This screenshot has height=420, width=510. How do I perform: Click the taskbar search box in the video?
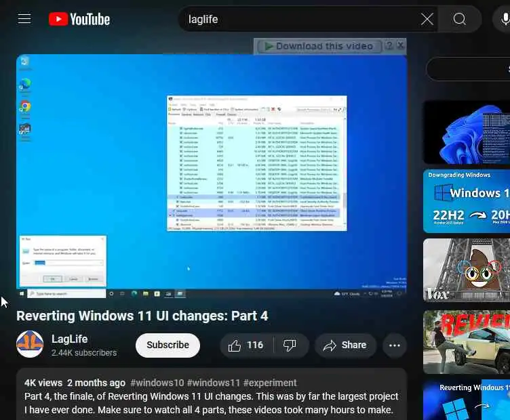(x=66, y=293)
